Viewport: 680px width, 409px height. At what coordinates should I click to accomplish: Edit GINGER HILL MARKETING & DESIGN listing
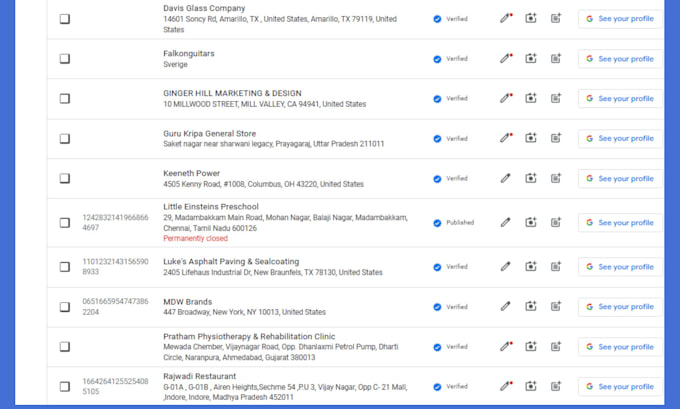(506, 98)
